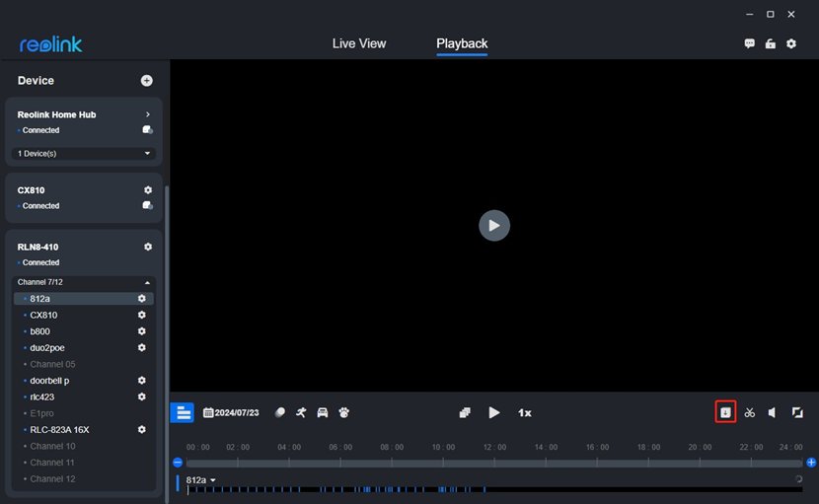Click the toolbar play button
Viewport: 819px width, 504px height.
[x=494, y=412]
